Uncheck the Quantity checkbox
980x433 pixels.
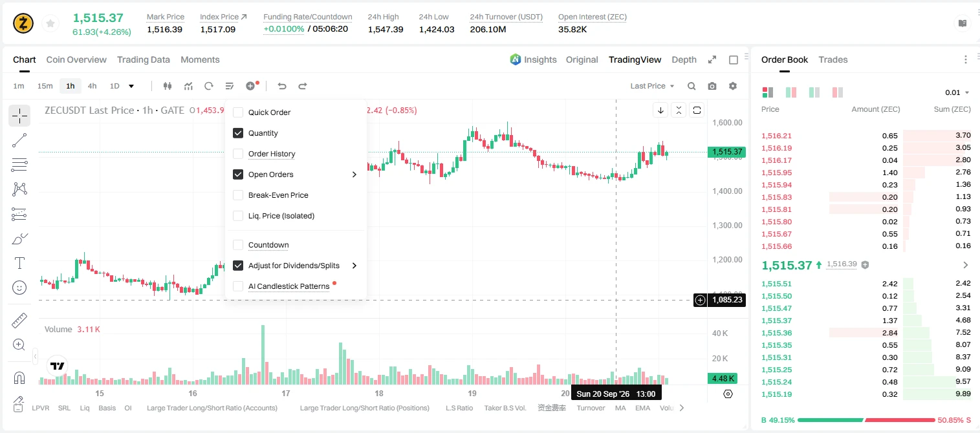pyautogui.click(x=238, y=133)
